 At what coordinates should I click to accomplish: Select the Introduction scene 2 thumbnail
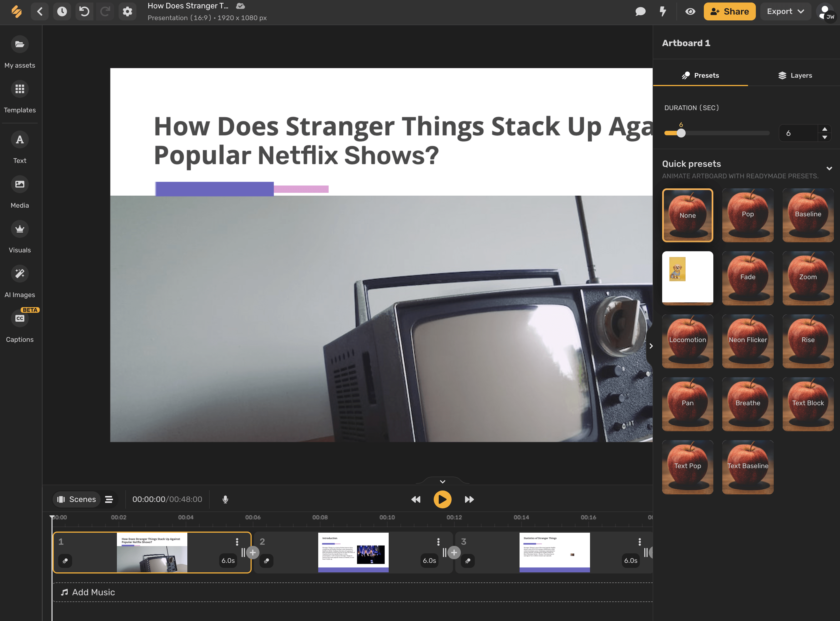click(x=353, y=552)
